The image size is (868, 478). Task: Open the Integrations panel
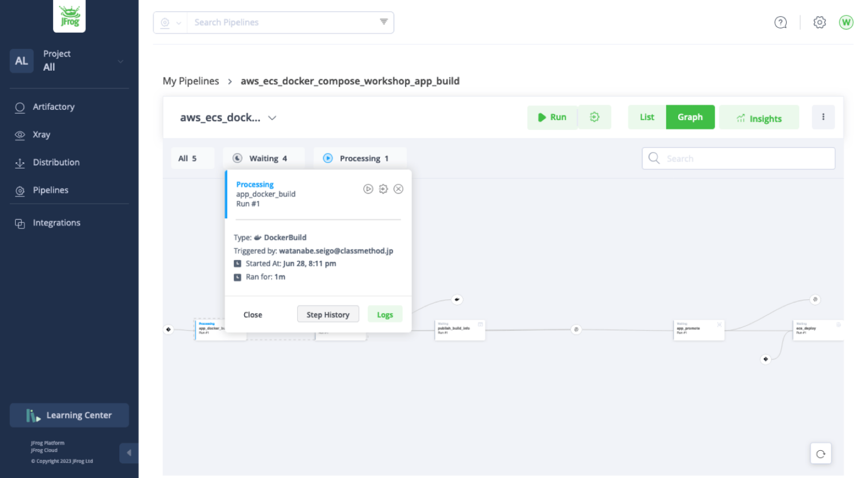click(x=57, y=222)
